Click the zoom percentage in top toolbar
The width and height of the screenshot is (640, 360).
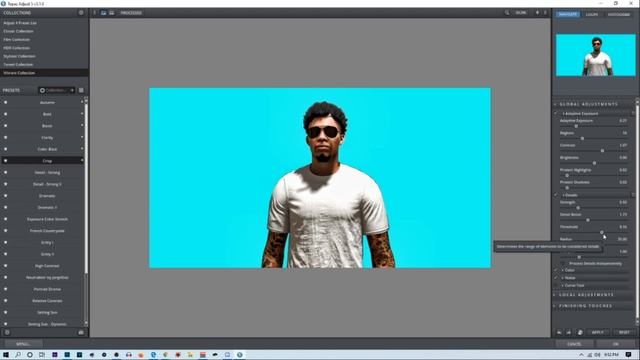click(x=520, y=13)
